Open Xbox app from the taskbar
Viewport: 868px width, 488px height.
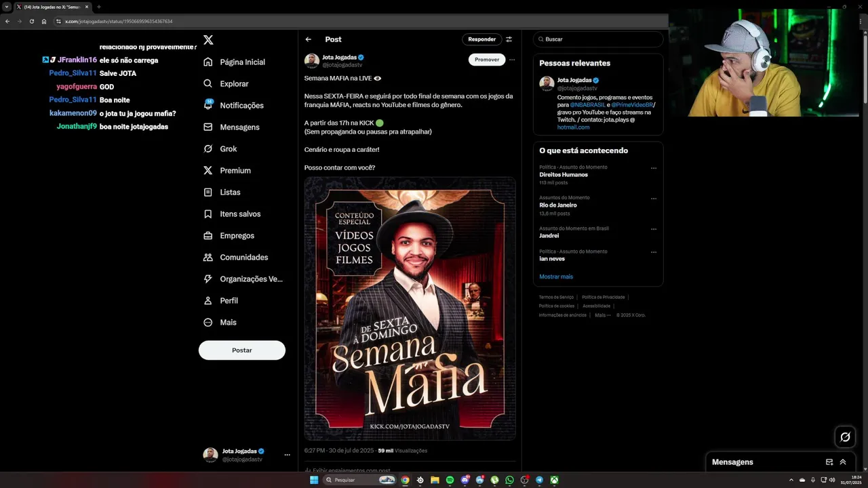(x=554, y=480)
